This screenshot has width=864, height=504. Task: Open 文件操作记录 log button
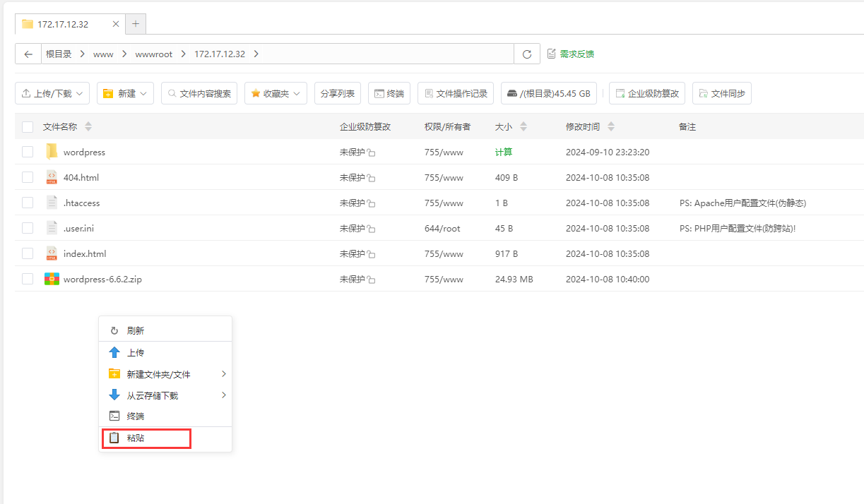[456, 93]
